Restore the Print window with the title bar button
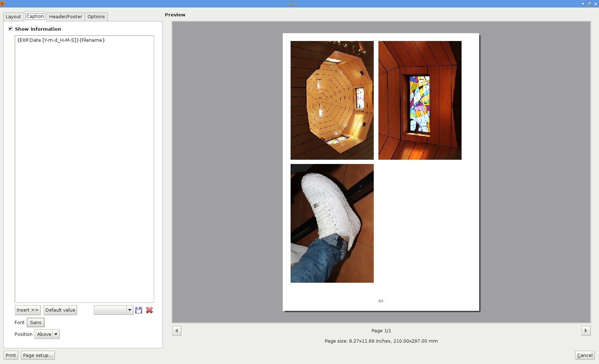The height and width of the screenshot is (364, 599). pos(589,4)
